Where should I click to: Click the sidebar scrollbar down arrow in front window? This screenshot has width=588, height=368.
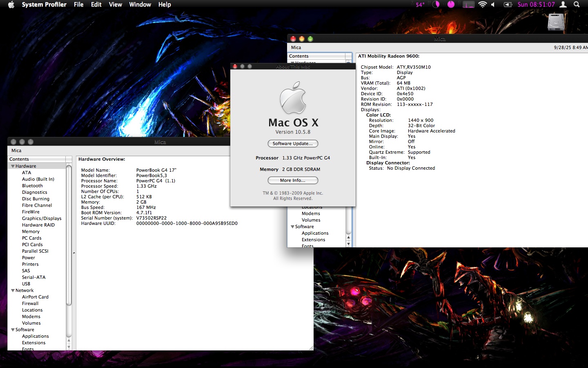coord(69,347)
